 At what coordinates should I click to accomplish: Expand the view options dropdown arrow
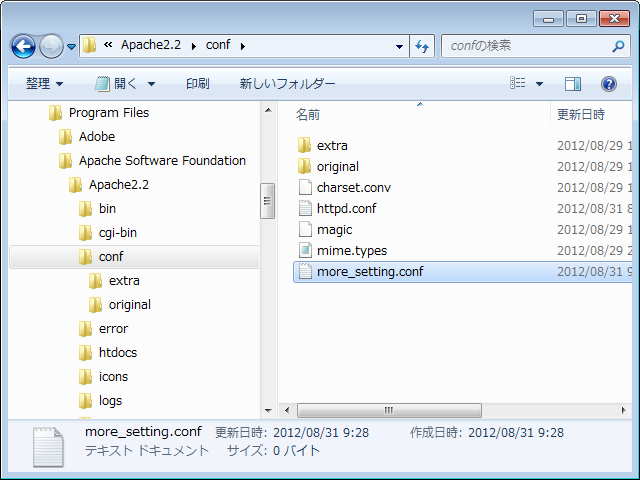540,84
